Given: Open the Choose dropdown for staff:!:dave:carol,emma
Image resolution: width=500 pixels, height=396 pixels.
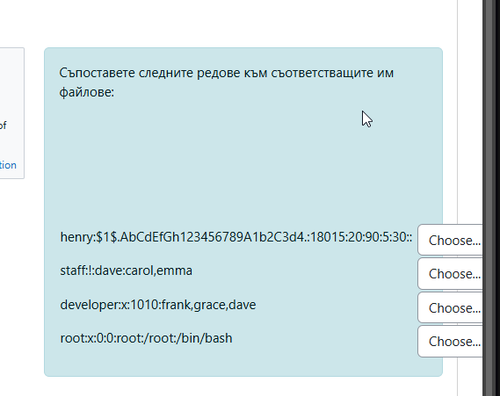Looking at the screenshot, I should coord(450,274).
